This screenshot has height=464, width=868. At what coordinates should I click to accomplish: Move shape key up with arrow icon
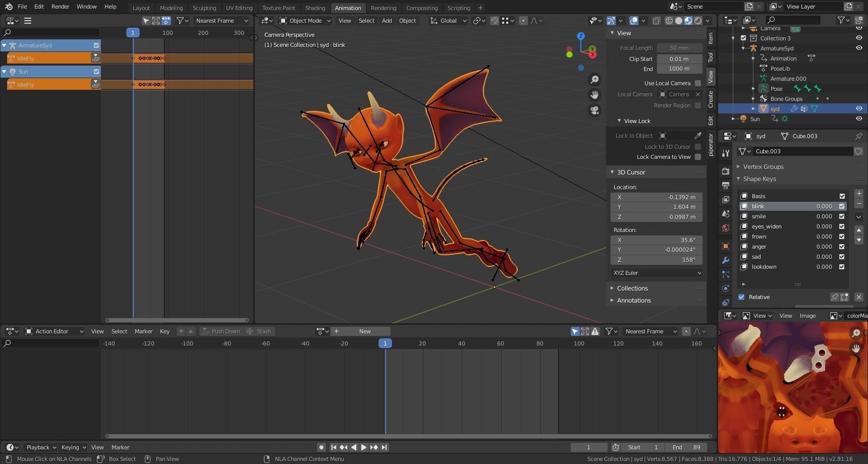click(x=859, y=230)
